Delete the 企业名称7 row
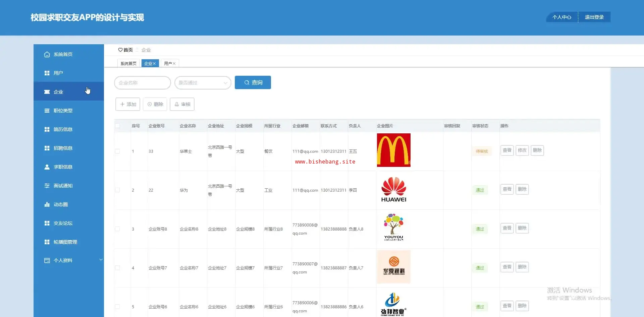 click(522, 267)
